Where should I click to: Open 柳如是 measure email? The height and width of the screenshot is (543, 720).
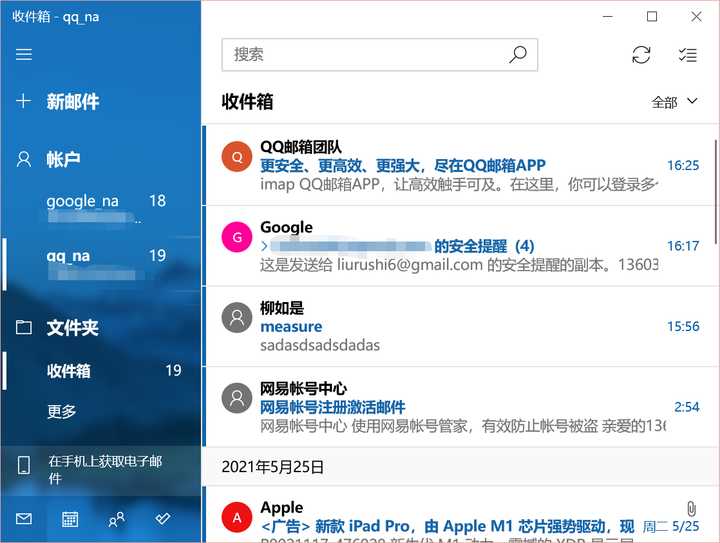click(459, 326)
